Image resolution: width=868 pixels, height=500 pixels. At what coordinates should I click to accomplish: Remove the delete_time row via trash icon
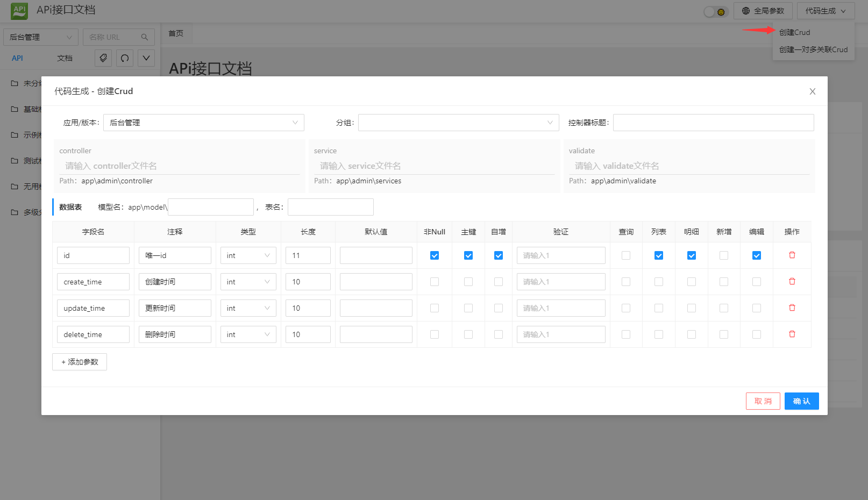tap(792, 334)
